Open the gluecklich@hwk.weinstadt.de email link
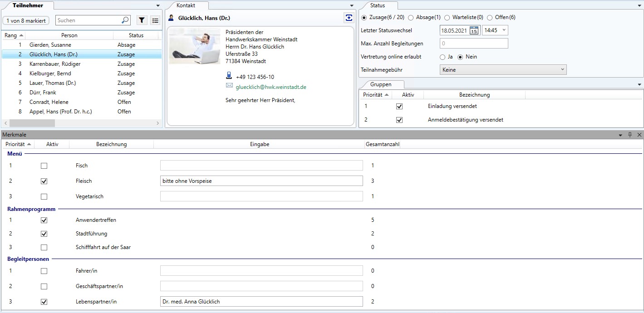Image resolution: width=644 pixels, height=313 pixels. click(x=271, y=87)
